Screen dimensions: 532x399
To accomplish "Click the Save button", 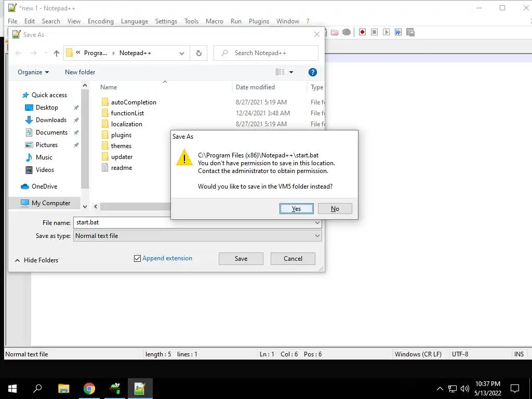I will pyautogui.click(x=241, y=259).
